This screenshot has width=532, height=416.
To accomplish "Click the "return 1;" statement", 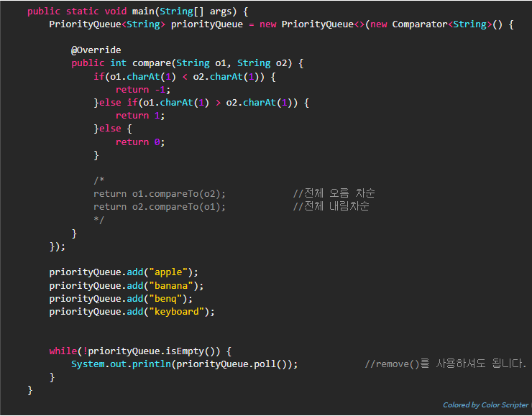I will click(x=140, y=116).
